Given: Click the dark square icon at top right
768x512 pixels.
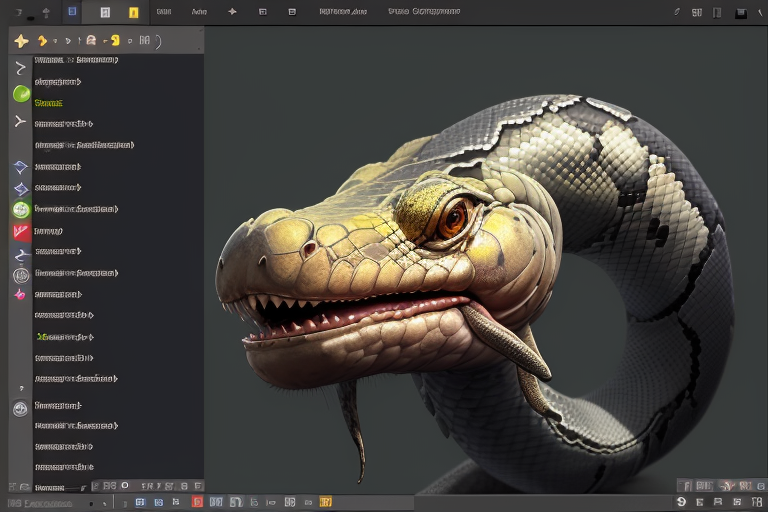Looking at the screenshot, I should (x=741, y=13).
